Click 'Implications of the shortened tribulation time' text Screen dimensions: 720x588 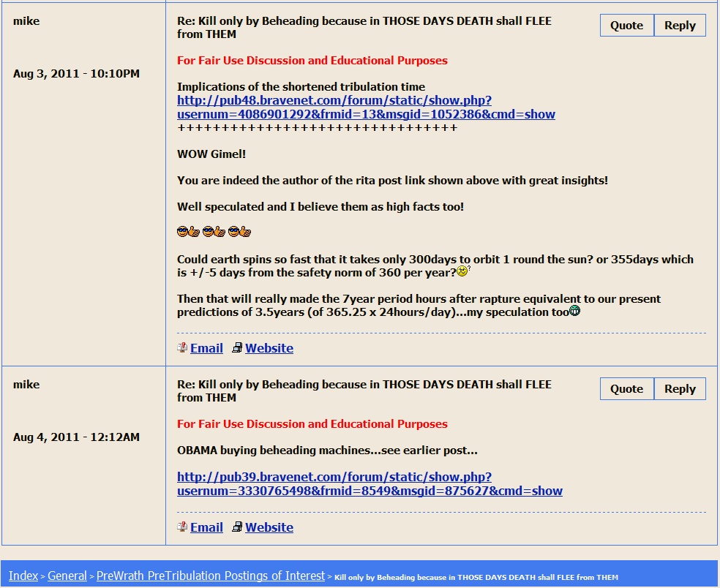pyautogui.click(x=301, y=87)
